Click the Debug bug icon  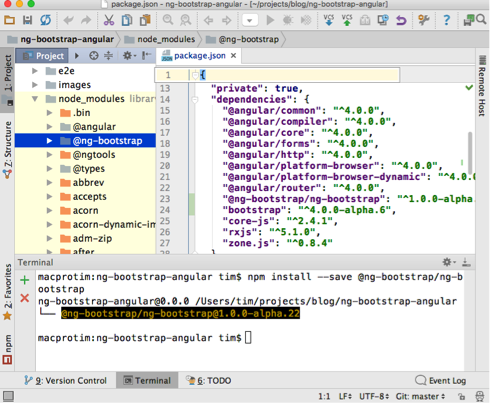coord(288,20)
